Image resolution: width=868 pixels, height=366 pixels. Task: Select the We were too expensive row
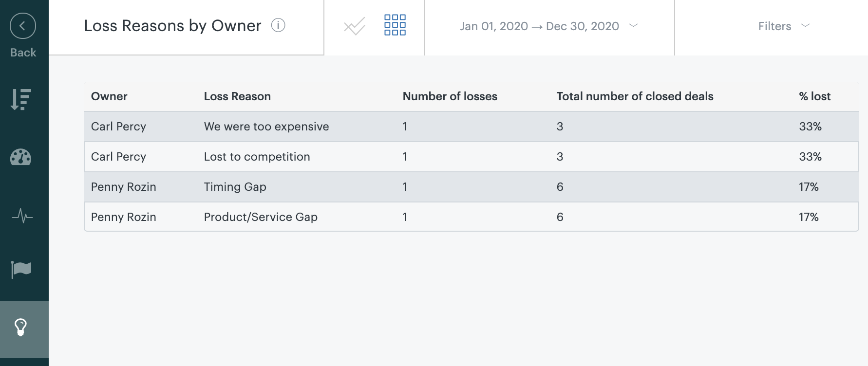tap(266, 127)
